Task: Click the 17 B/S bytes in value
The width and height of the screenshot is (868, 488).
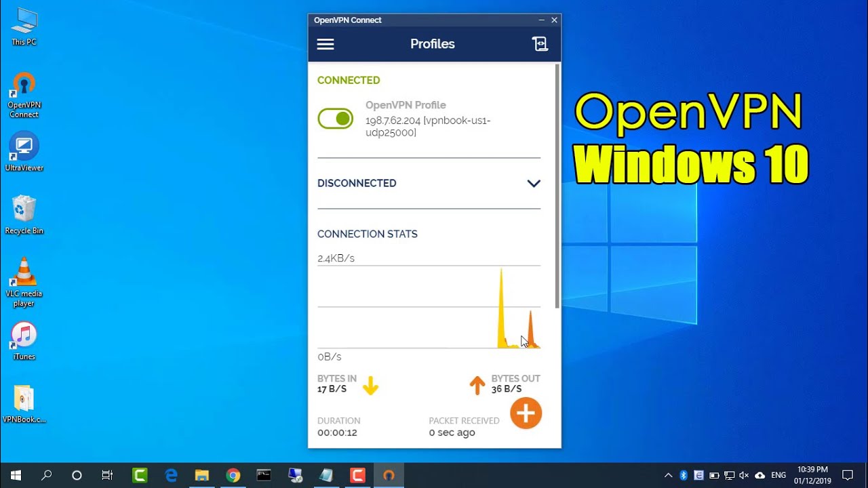Action: pyautogui.click(x=332, y=389)
